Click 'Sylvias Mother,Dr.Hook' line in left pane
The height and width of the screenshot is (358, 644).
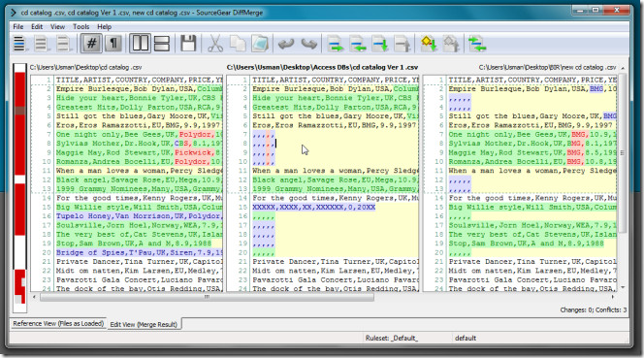(139, 144)
